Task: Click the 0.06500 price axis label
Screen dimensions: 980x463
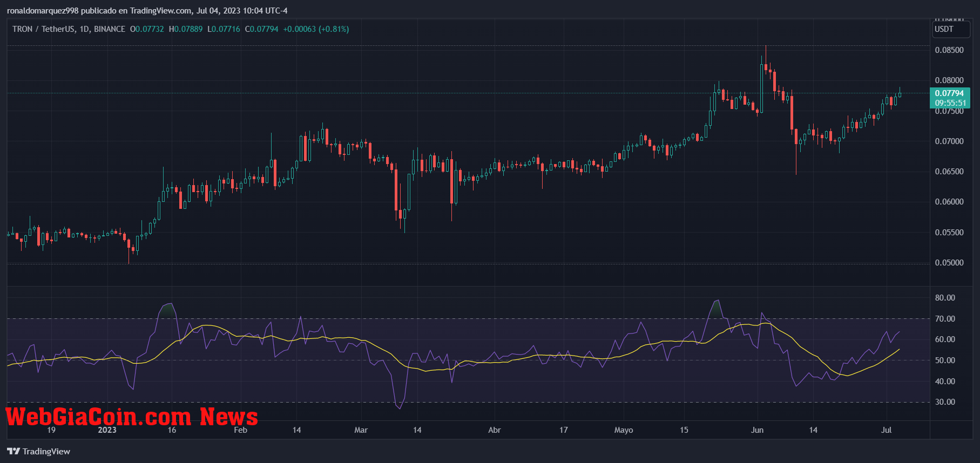Action: [x=949, y=172]
